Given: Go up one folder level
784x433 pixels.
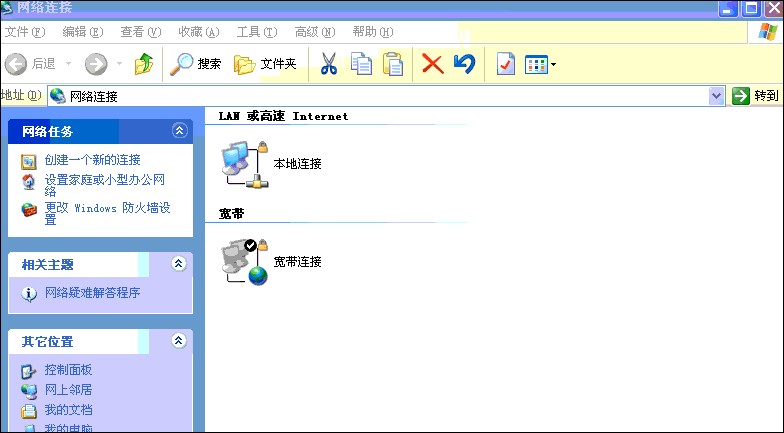Looking at the screenshot, I should point(144,64).
